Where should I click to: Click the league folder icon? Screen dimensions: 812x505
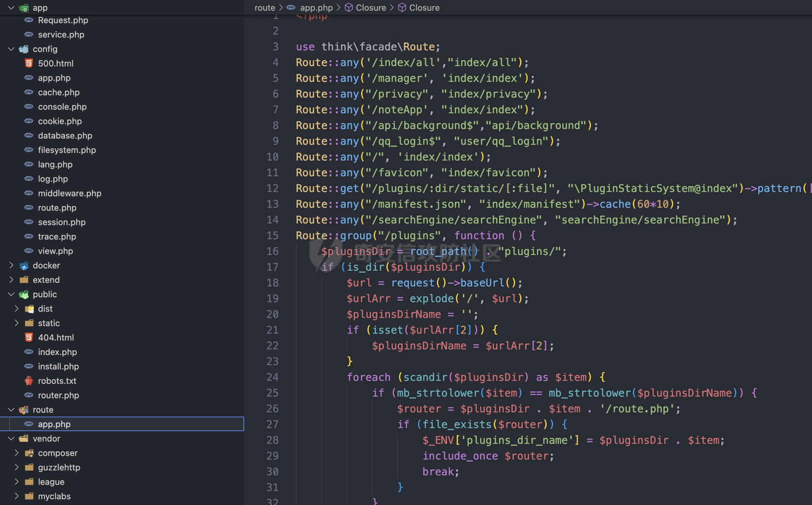[29, 482]
